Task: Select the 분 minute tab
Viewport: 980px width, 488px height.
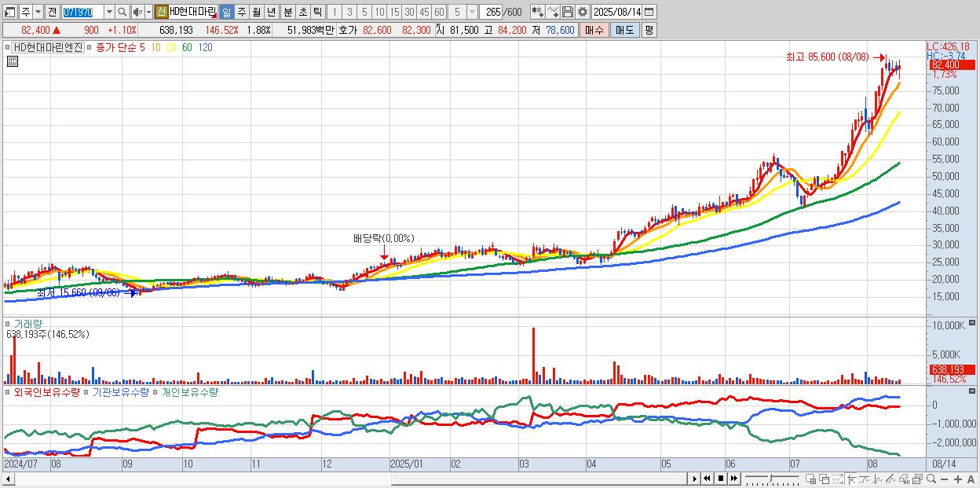Action: 287,12
